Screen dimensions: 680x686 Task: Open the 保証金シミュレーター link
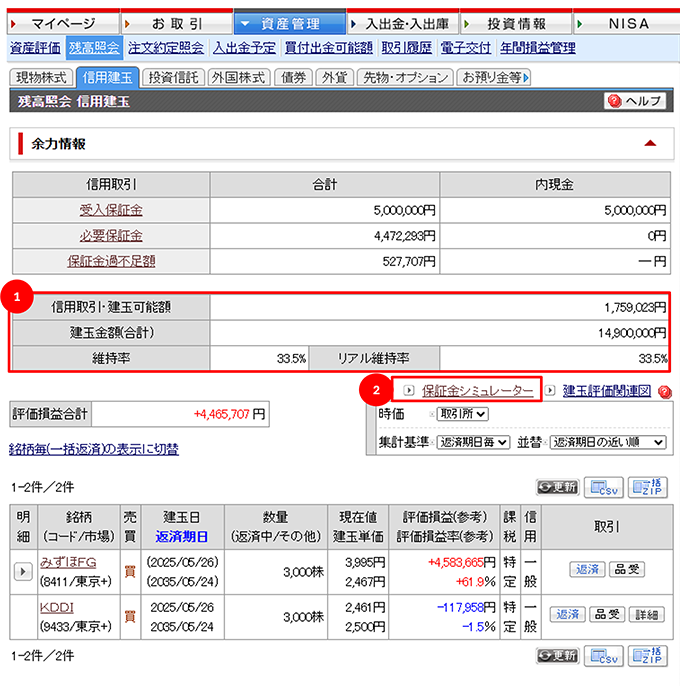click(477, 391)
